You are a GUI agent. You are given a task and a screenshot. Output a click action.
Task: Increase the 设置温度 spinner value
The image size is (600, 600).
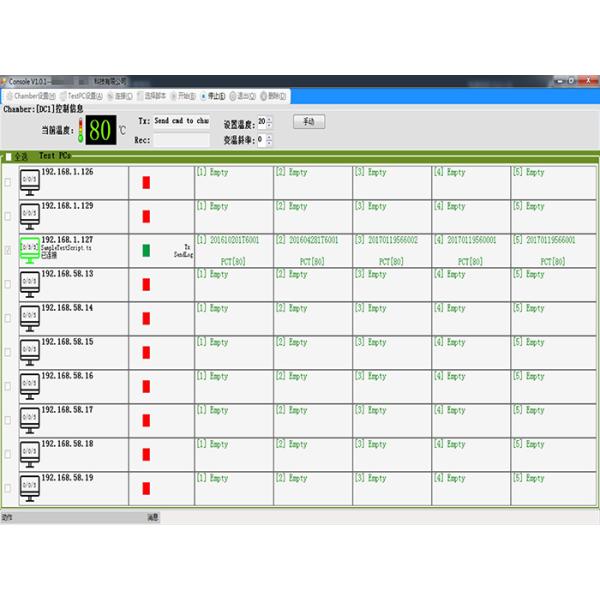[270, 119]
